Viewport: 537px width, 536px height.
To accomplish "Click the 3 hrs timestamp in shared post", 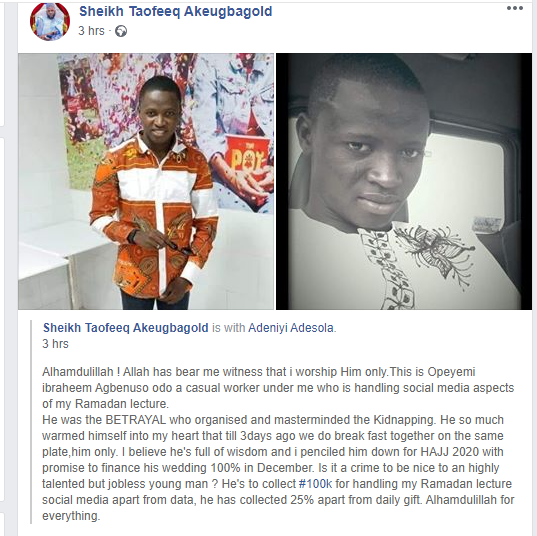I will tap(55, 344).
